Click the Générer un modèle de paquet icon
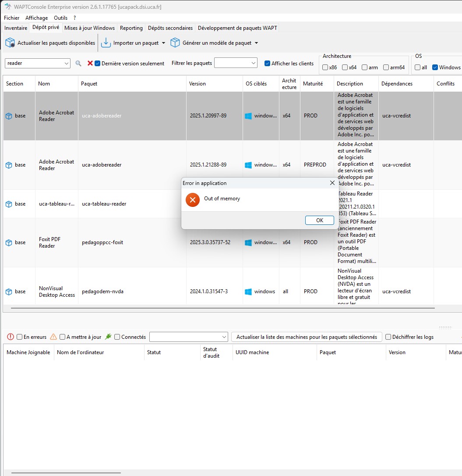 175,43
